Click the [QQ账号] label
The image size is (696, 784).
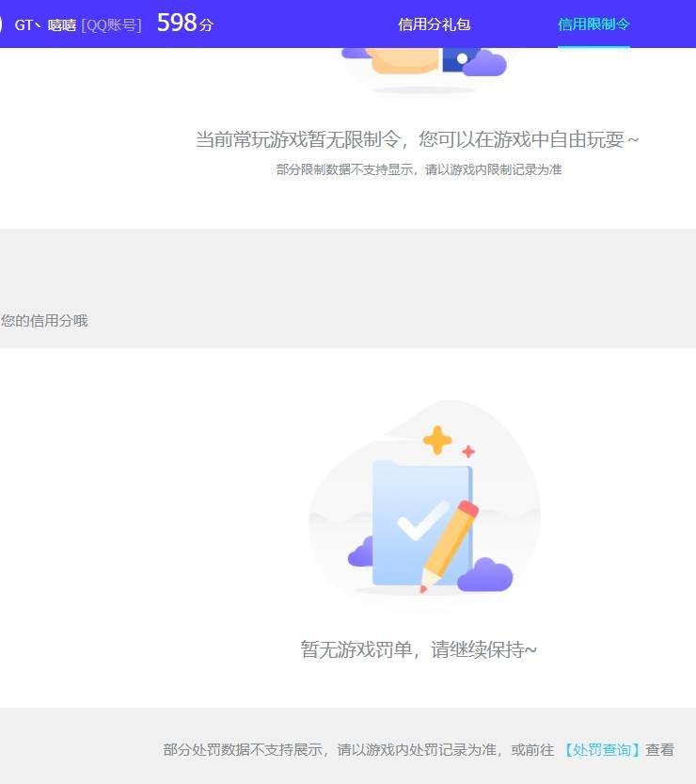pyautogui.click(x=111, y=24)
